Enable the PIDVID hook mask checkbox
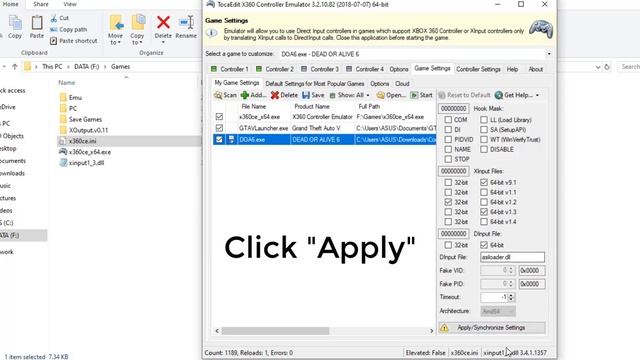The image size is (640, 360). (x=448, y=139)
